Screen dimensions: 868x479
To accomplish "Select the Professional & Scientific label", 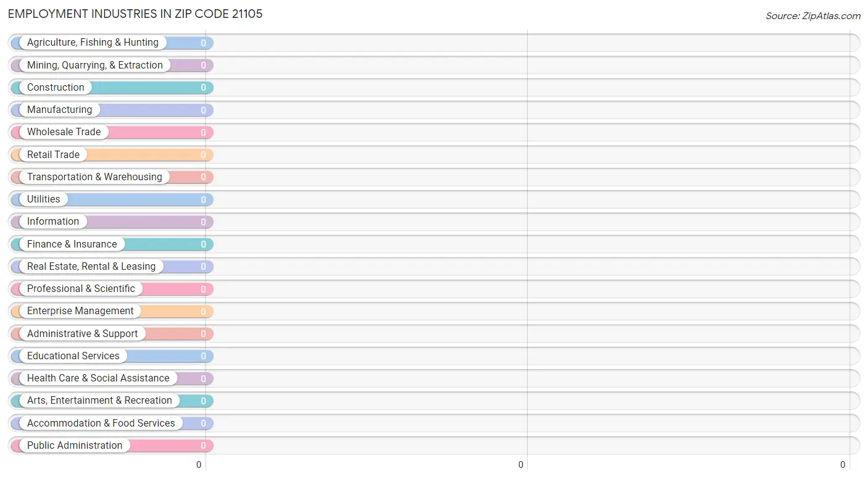I will click(x=81, y=288).
